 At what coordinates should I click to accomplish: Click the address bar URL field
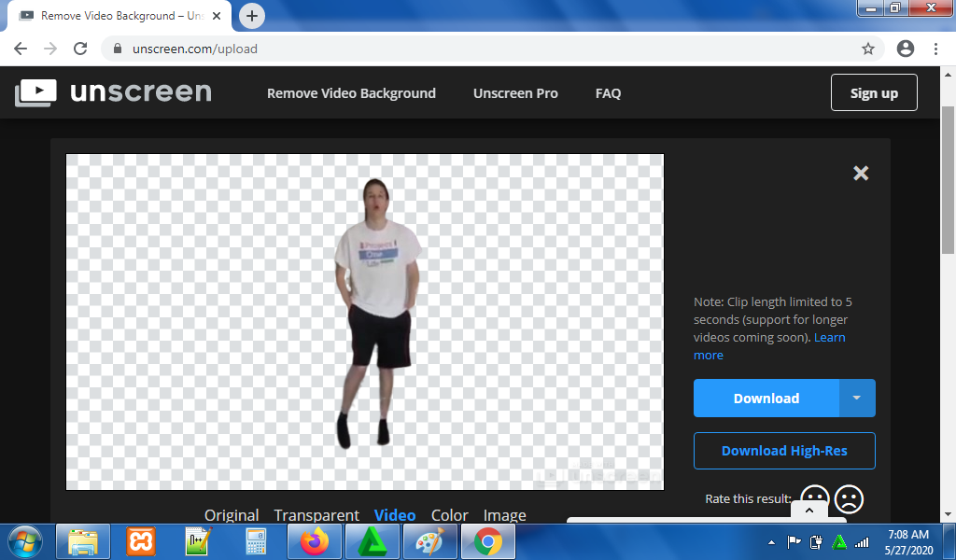[x=467, y=49]
